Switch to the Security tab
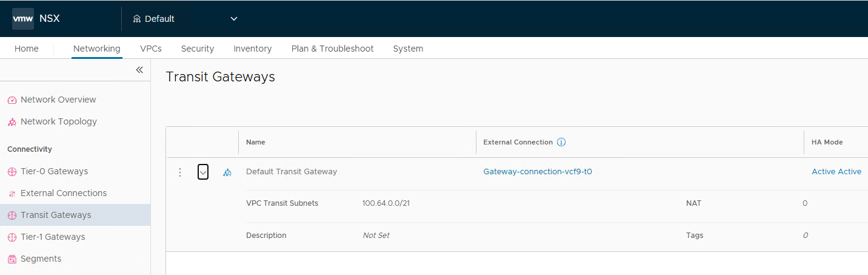The width and height of the screenshot is (868, 275). pyautogui.click(x=198, y=49)
